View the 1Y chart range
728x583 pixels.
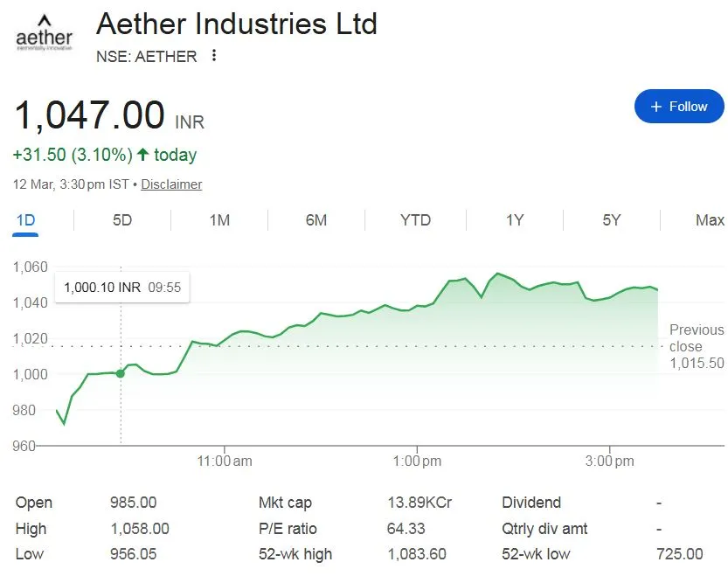point(515,220)
